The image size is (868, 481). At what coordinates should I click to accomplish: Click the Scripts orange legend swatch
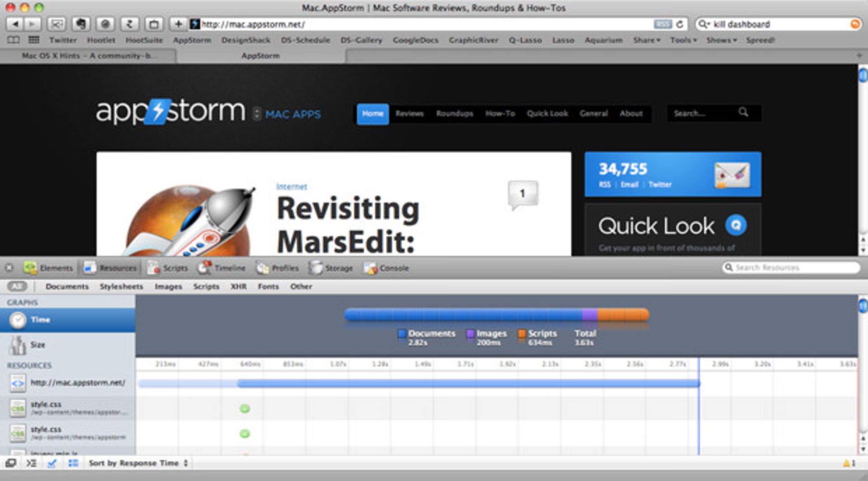pos(522,334)
